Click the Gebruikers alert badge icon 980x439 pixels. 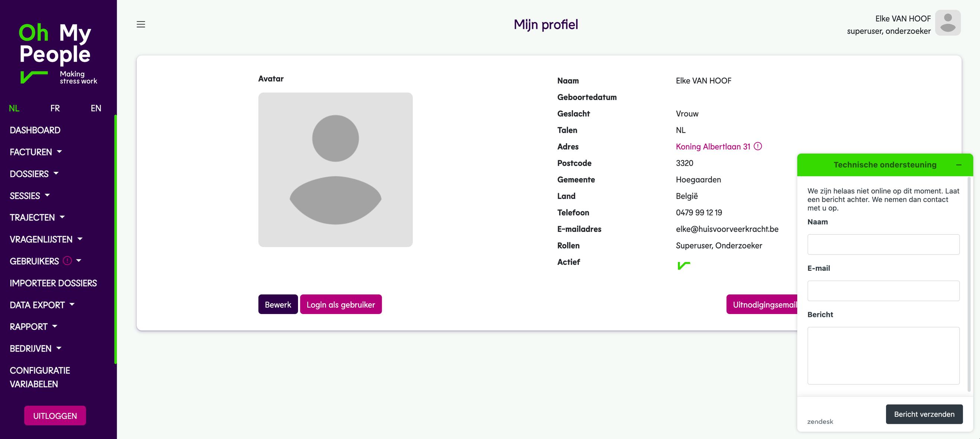click(x=67, y=261)
